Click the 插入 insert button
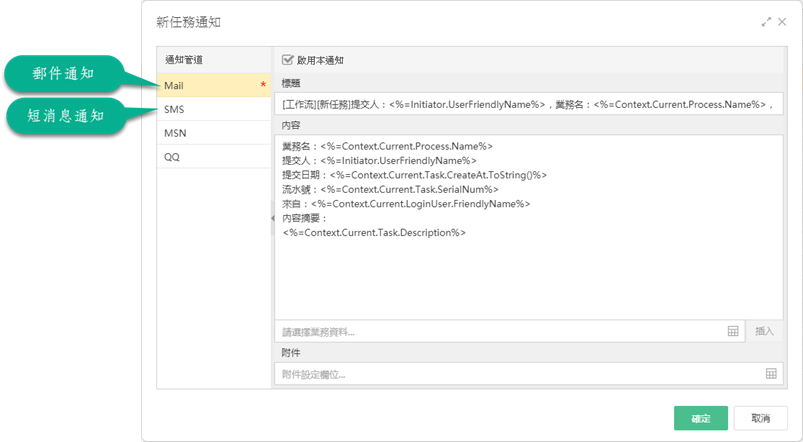Viewport: 803px width, 442px height. pyautogui.click(x=764, y=331)
